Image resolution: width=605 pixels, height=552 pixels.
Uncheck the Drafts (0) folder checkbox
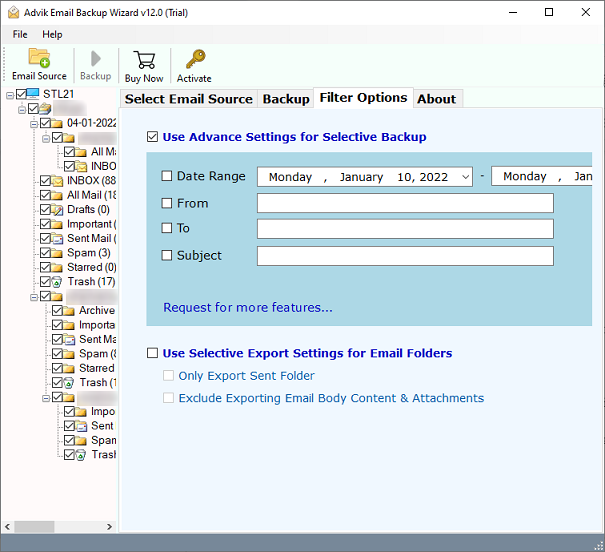(45, 209)
